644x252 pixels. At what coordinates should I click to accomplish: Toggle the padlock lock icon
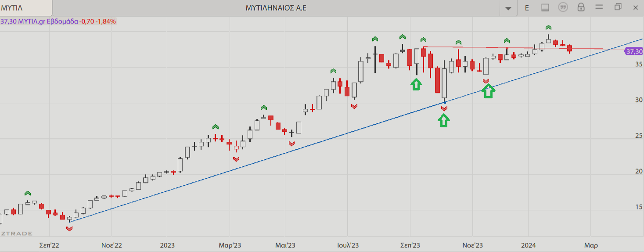(x=581, y=7)
